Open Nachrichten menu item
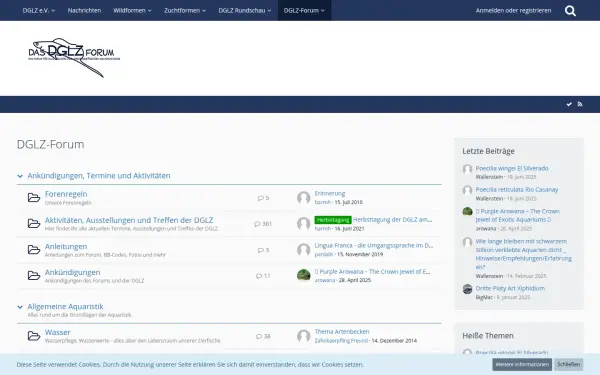This screenshot has width=600, height=375. [x=84, y=10]
